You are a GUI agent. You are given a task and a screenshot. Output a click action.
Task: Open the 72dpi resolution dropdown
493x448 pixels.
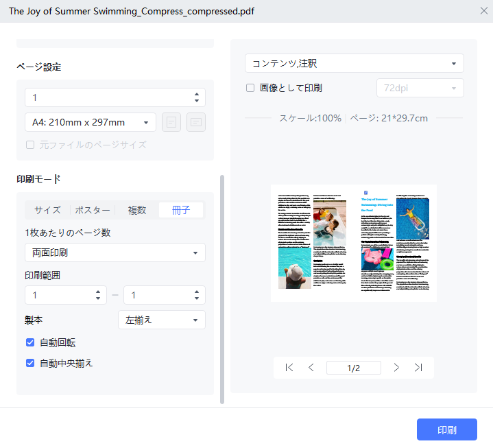point(420,88)
